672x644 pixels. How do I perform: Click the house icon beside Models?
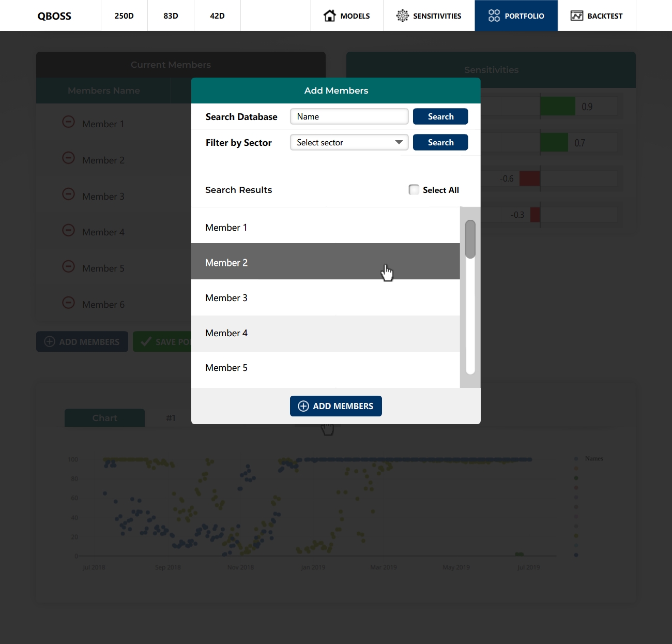pos(330,16)
